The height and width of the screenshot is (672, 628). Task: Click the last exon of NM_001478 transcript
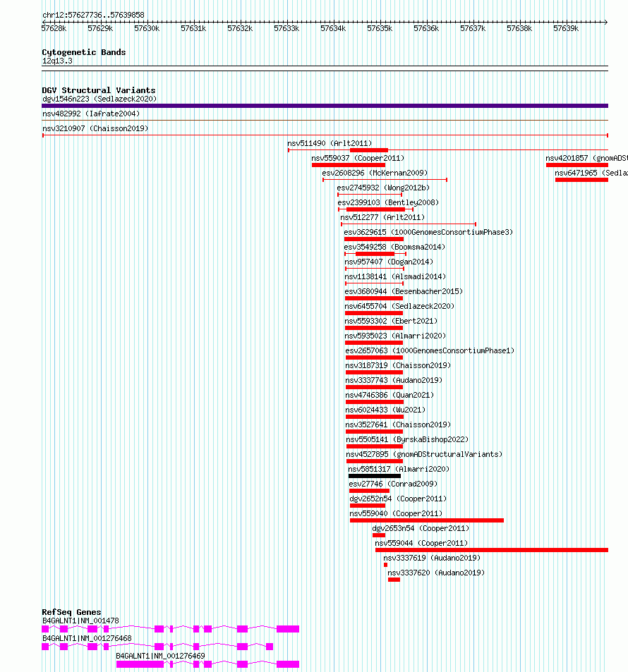tap(288, 629)
